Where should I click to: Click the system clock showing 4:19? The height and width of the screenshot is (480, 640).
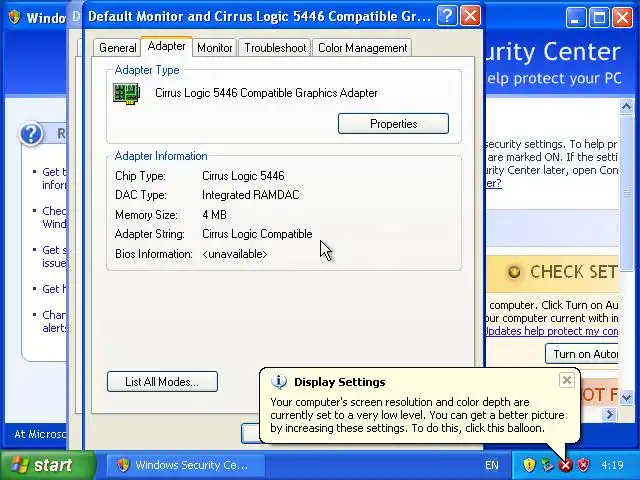click(612, 465)
